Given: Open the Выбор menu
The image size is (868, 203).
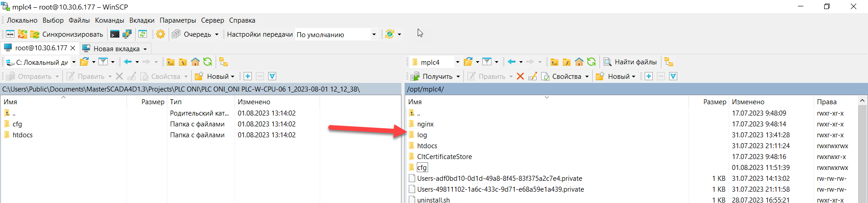Looking at the screenshot, I should (x=53, y=20).
